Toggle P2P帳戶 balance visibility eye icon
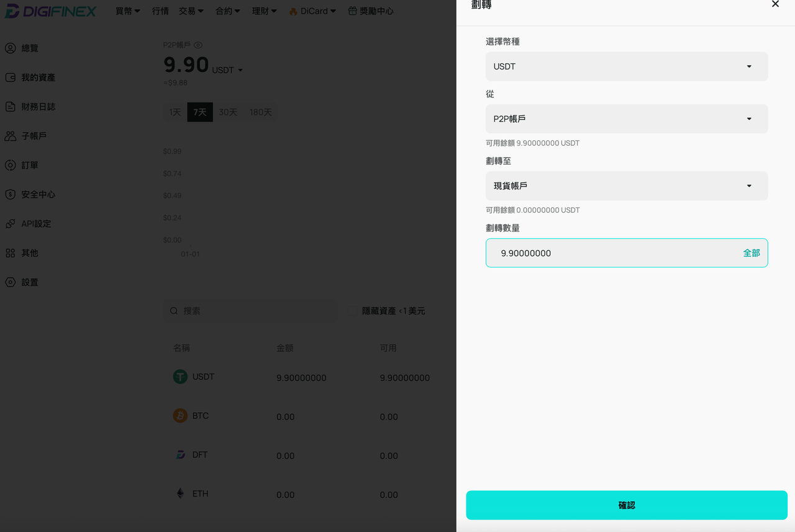 (x=198, y=45)
